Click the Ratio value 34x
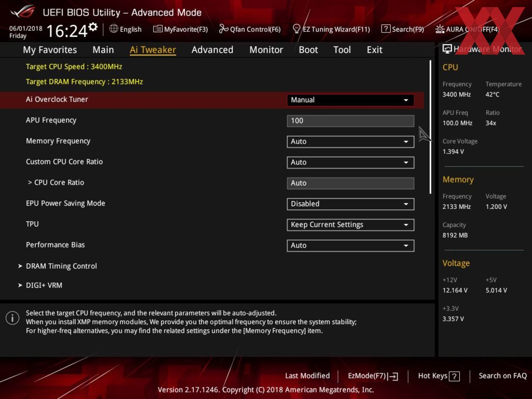The image size is (532, 399). (491, 123)
